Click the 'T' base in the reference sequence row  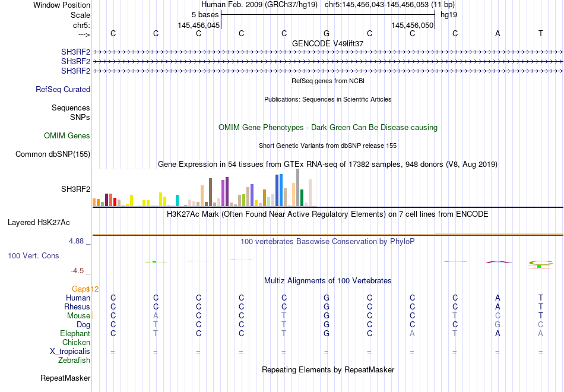pyautogui.click(x=540, y=33)
